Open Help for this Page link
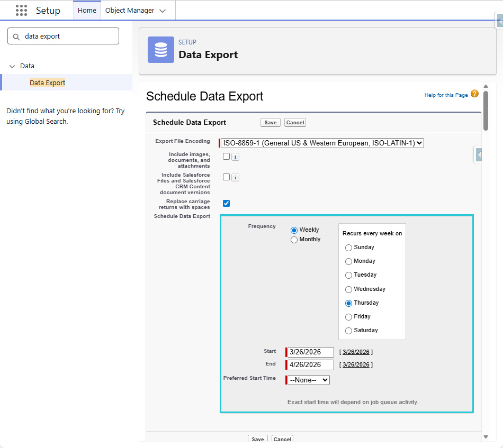The width and height of the screenshot is (503, 448). coord(446,95)
